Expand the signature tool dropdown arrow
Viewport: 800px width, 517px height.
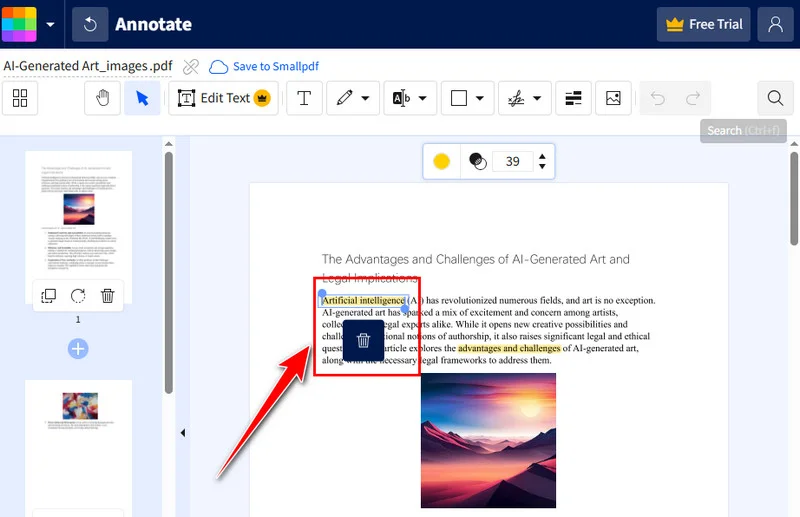click(537, 98)
